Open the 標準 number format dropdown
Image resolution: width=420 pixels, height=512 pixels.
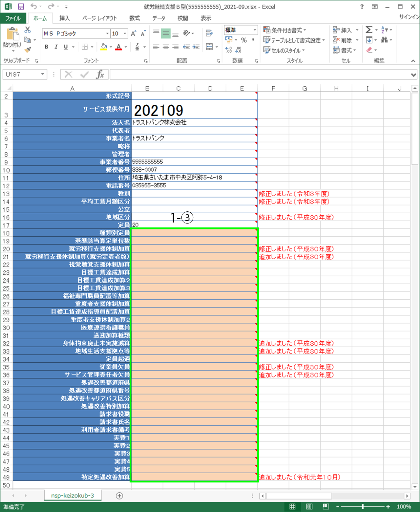coord(255,30)
